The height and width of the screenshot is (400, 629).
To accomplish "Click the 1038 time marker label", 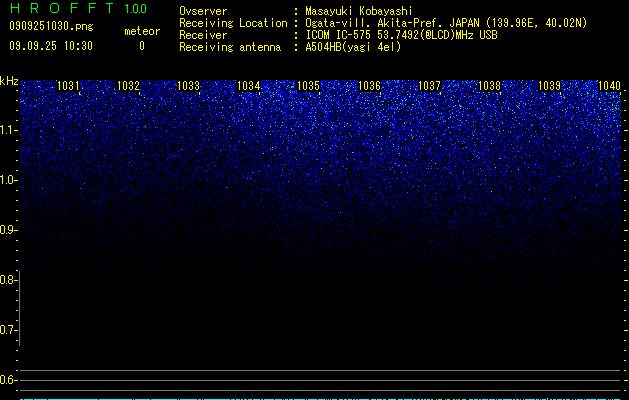I will point(489,85).
